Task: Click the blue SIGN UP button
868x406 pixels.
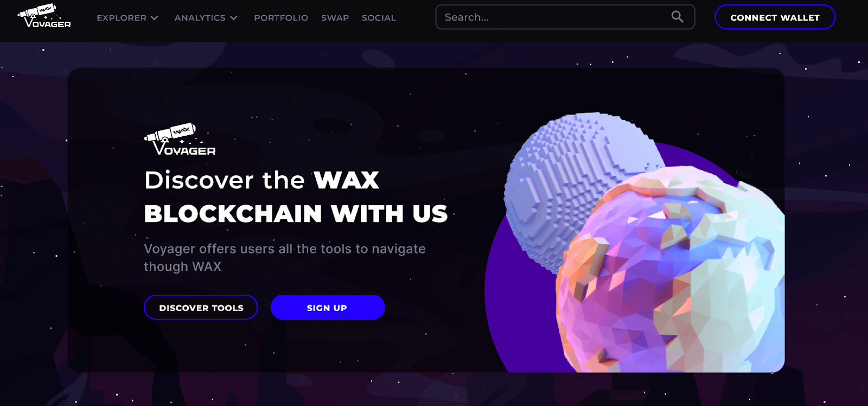Action: 328,308
